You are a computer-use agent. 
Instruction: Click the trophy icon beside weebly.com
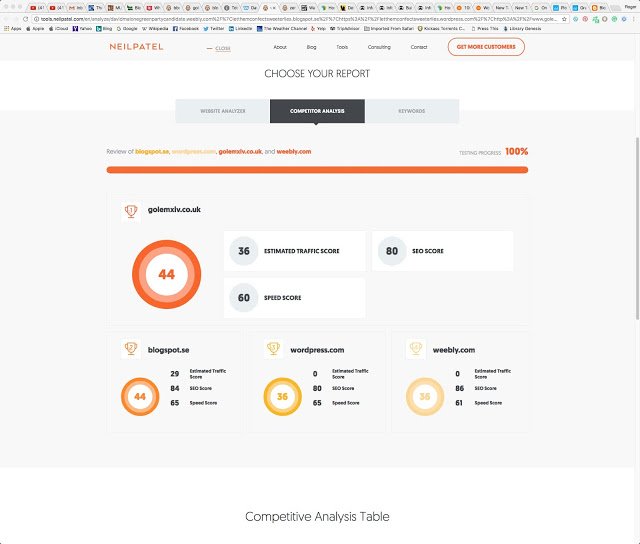click(x=416, y=349)
